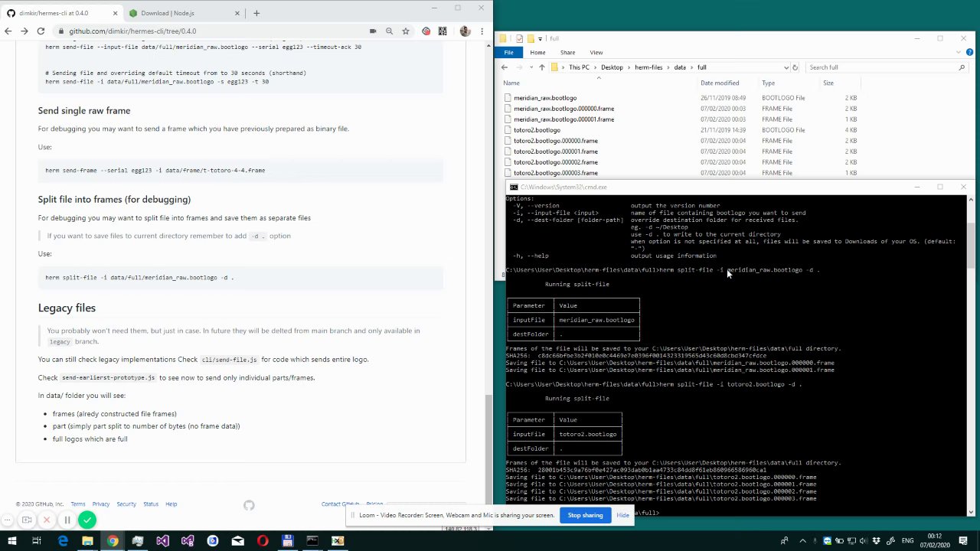
Task: Click the zoom magnifier icon in address bar
Action: (x=389, y=31)
